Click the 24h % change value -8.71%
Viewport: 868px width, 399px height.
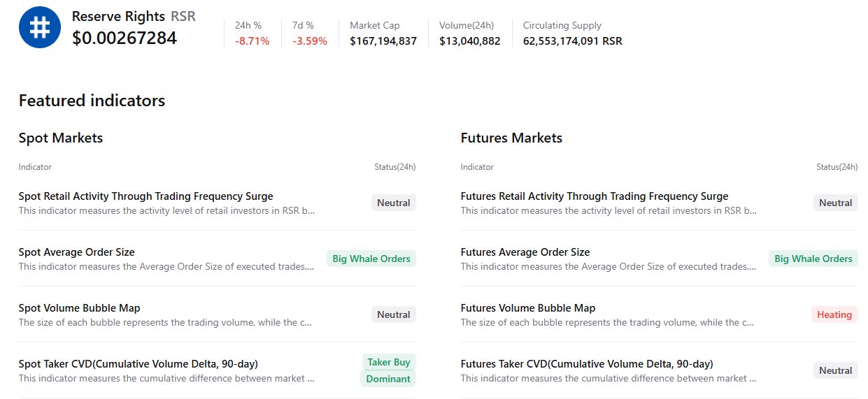click(252, 41)
